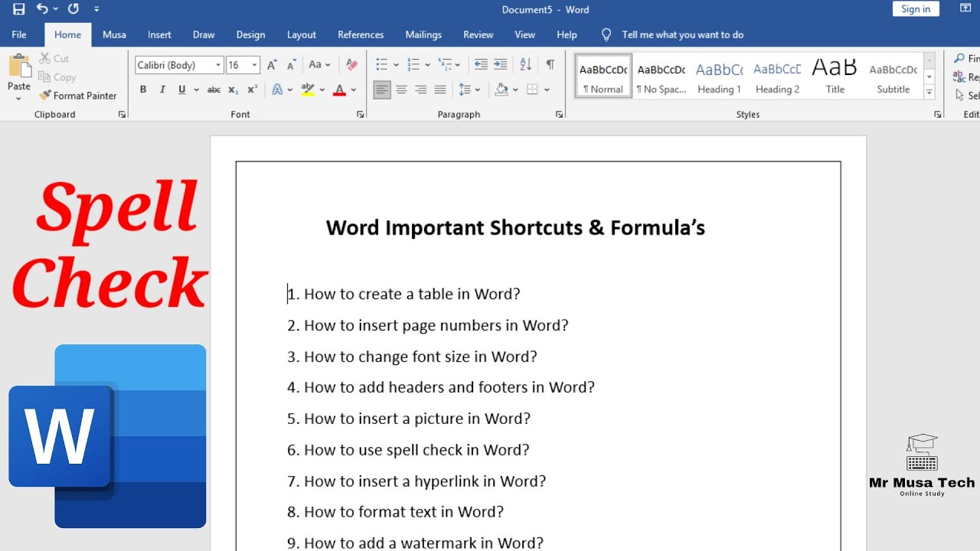Click the Sign in button
Image resolution: width=980 pixels, height=551 pixels.
pyautogui.click(x=916, y=9)
